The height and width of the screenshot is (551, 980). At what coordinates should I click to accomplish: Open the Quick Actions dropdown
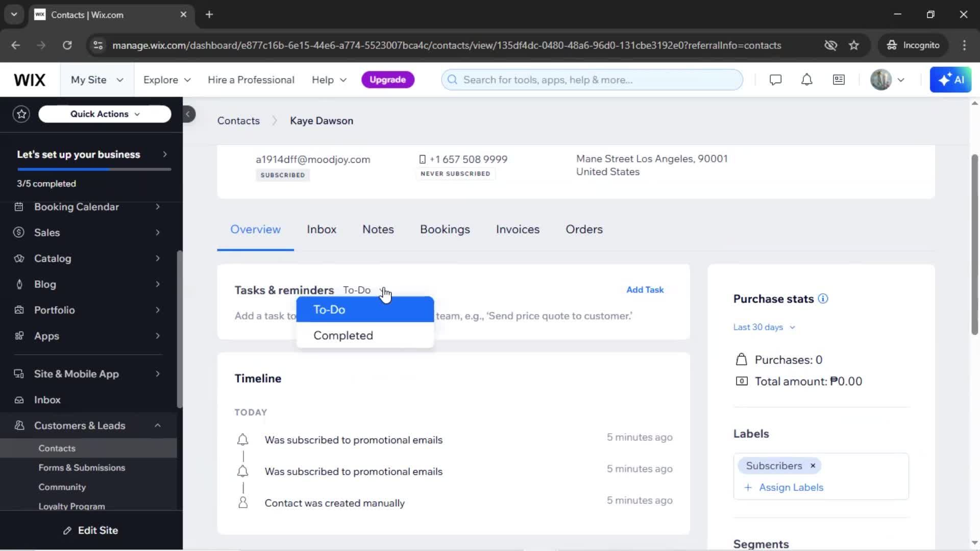(x=105, y=114)
